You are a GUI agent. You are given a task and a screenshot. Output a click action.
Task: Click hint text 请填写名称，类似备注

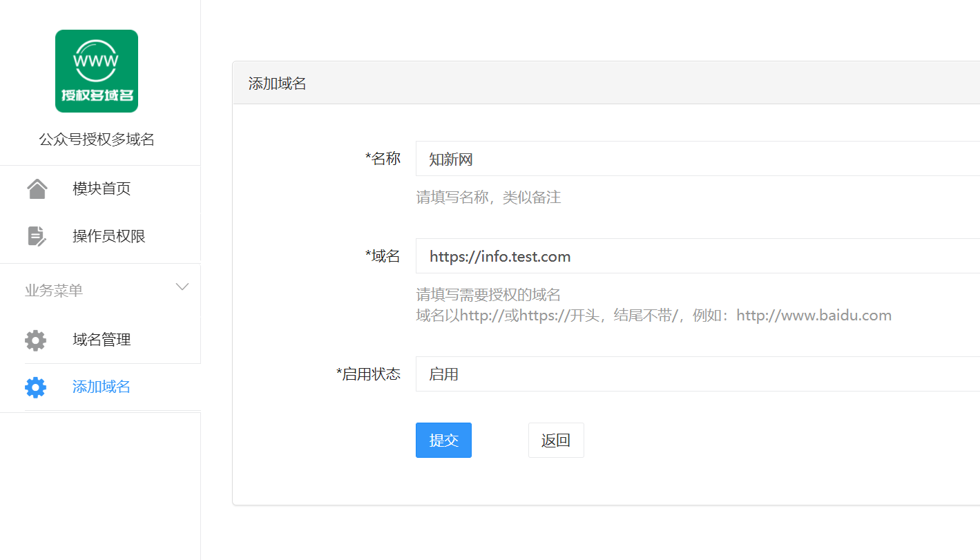coord(488,197)
